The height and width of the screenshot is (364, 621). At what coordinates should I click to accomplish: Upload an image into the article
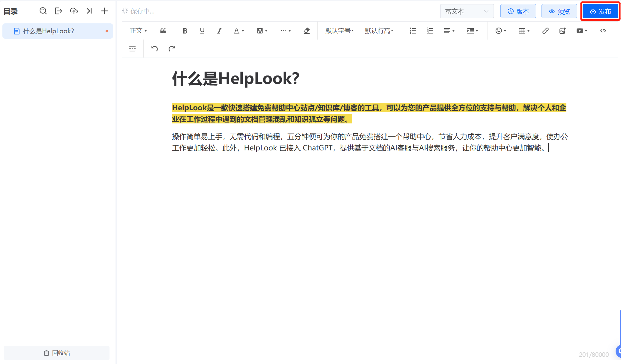tap(562, 31)
